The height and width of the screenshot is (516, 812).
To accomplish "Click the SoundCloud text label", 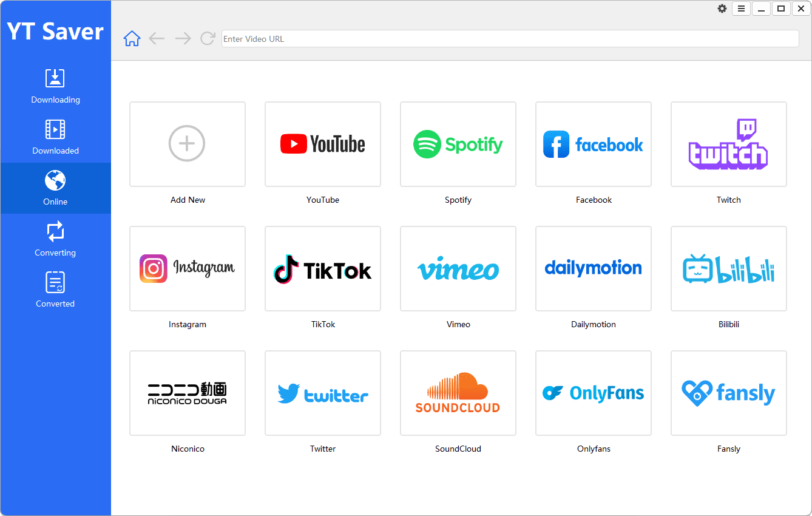I will tap(458, 449).
